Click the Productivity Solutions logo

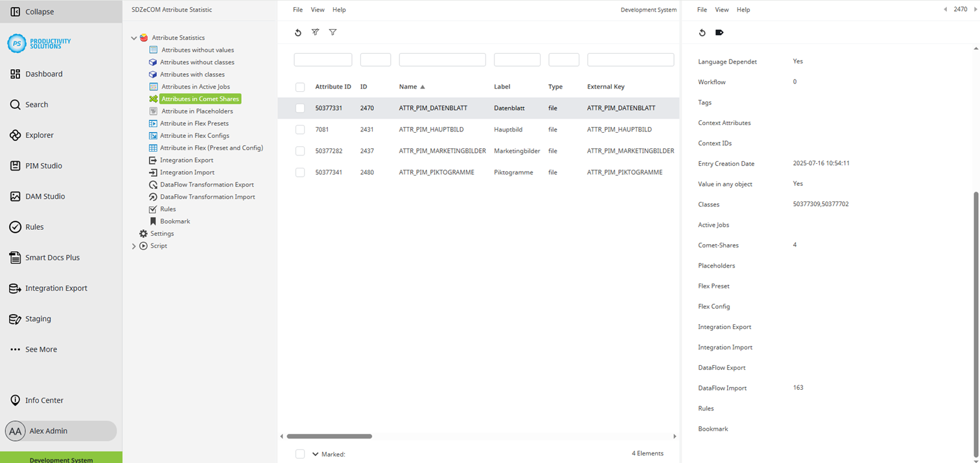pyautogui.click(x=39, y=43)
